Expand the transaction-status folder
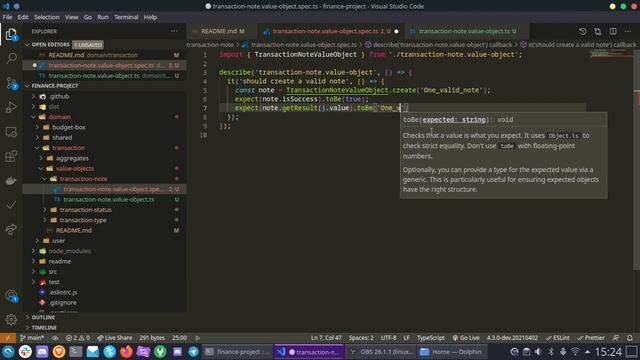 coord(44,209)
